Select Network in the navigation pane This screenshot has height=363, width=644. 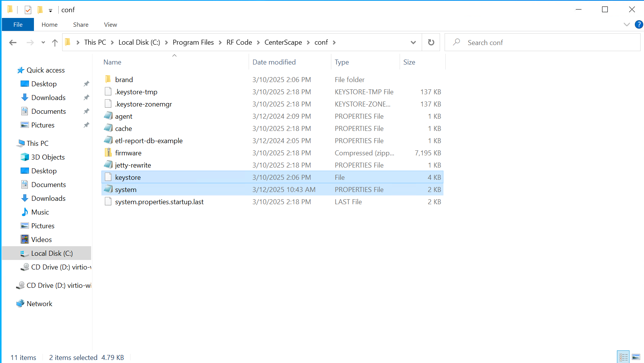click(39, 304)
